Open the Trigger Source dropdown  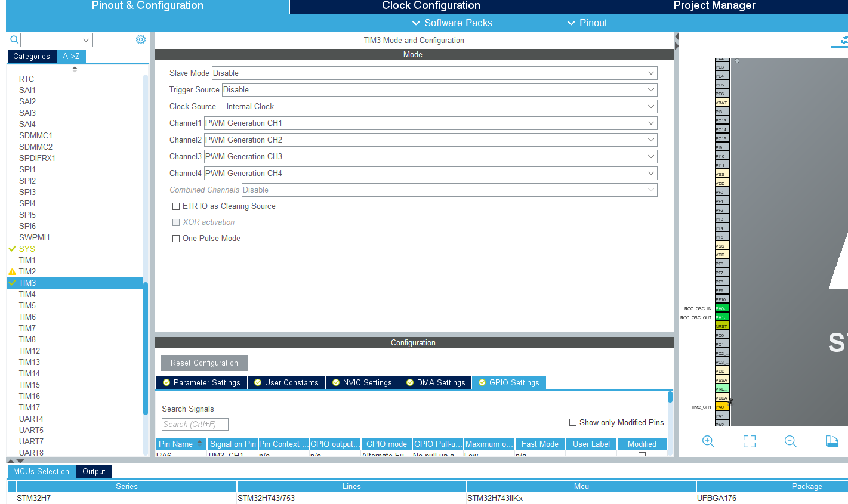(440, 89)
